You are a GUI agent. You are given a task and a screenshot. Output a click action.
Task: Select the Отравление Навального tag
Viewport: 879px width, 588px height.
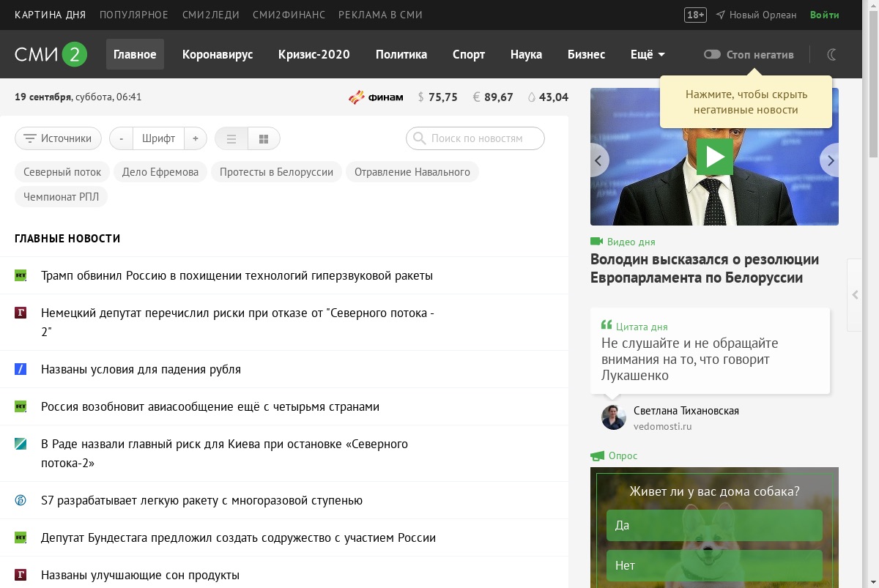tap(412, 172)
